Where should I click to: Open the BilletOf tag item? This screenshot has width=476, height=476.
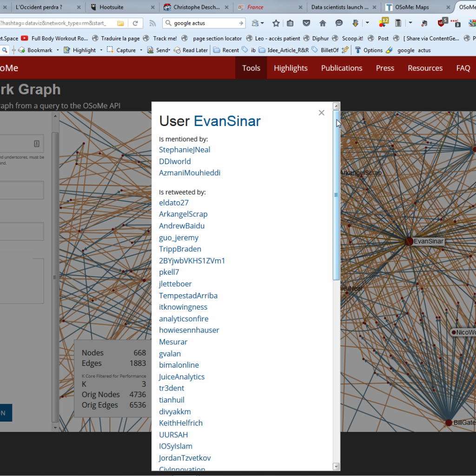(x=325, y=50)
